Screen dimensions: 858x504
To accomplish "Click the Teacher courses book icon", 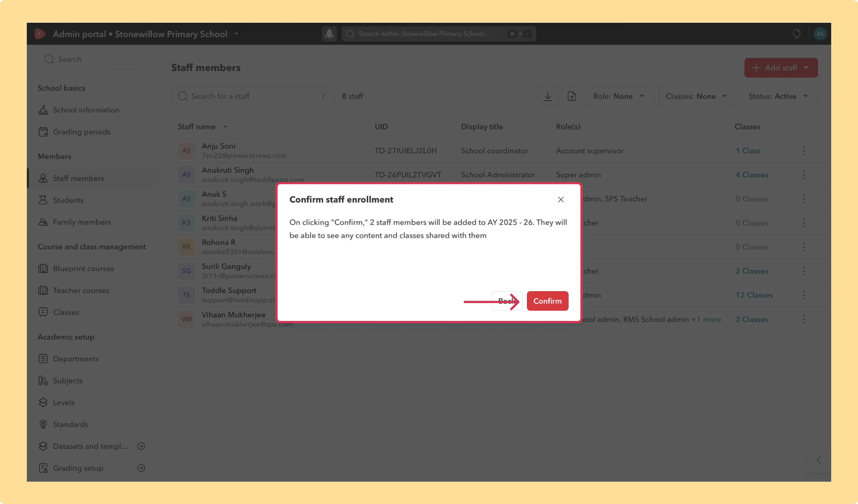I will pos(43,290).
